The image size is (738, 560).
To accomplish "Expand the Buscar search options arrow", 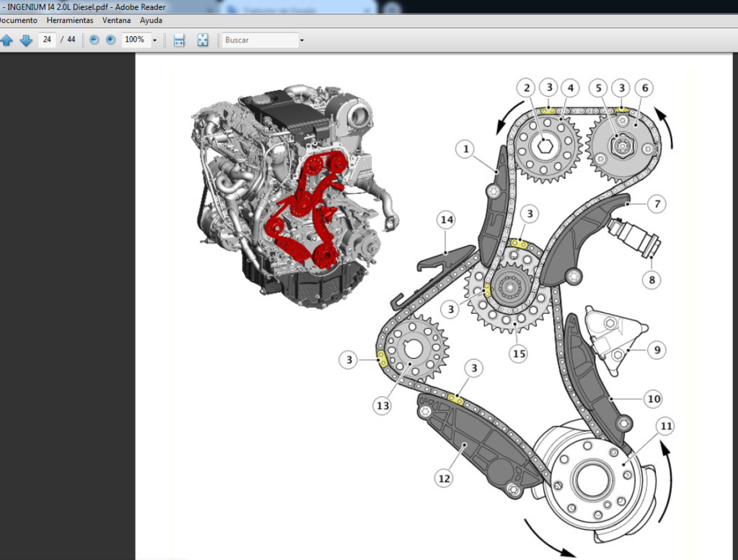I will (301, 40).
